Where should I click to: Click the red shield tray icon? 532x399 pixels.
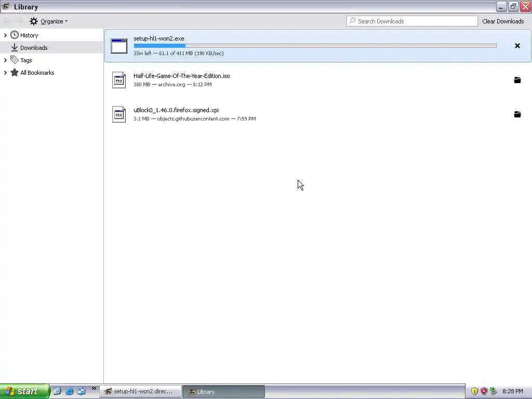pyautogui.click(x=484, y=391)
